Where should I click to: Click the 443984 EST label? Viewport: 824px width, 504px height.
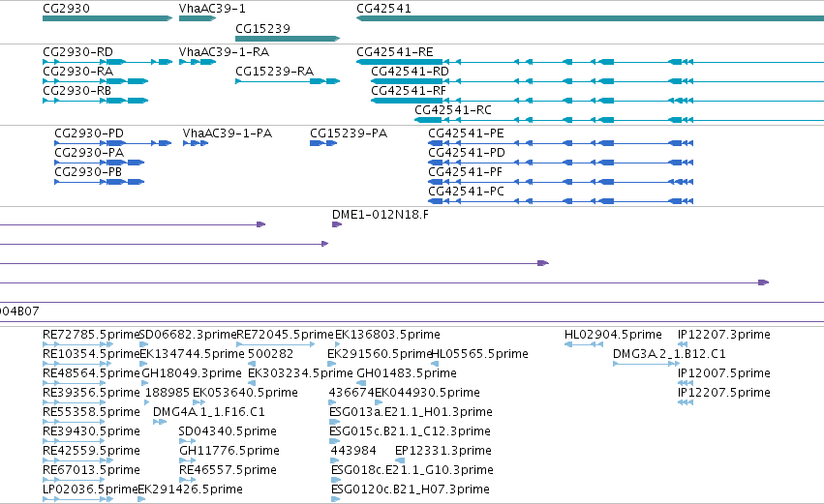tap(353, 452)
